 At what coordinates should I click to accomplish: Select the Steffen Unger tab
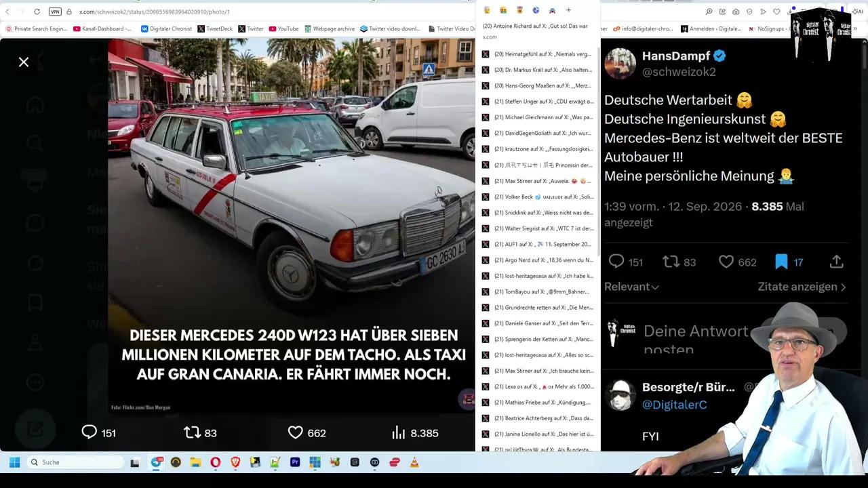pos(537,102)
